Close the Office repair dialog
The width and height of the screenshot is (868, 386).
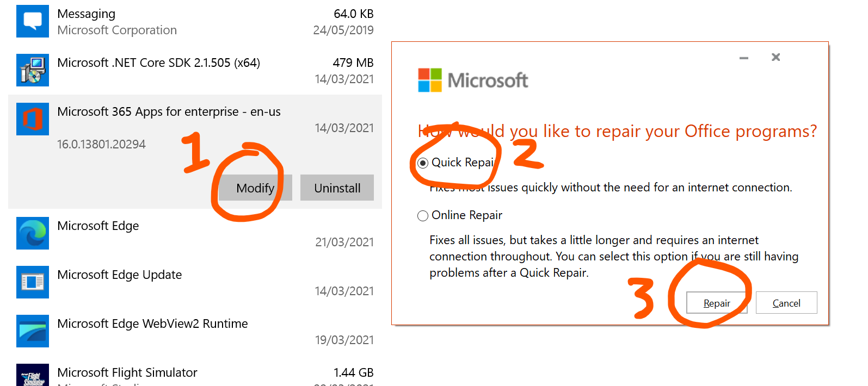tap(776, 57)
